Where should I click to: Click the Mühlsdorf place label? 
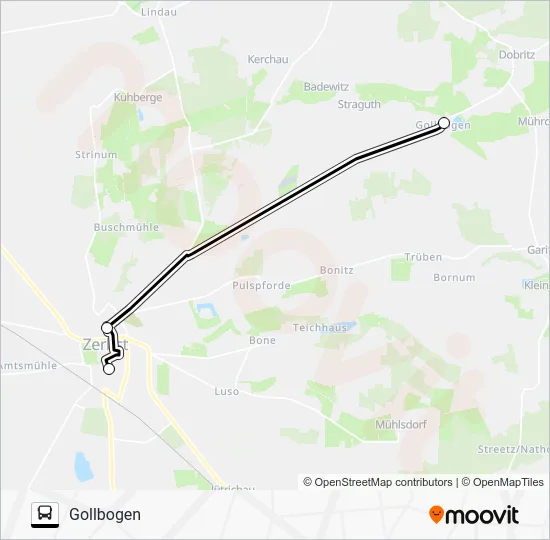pyautogui.click(x=401, y=425)
